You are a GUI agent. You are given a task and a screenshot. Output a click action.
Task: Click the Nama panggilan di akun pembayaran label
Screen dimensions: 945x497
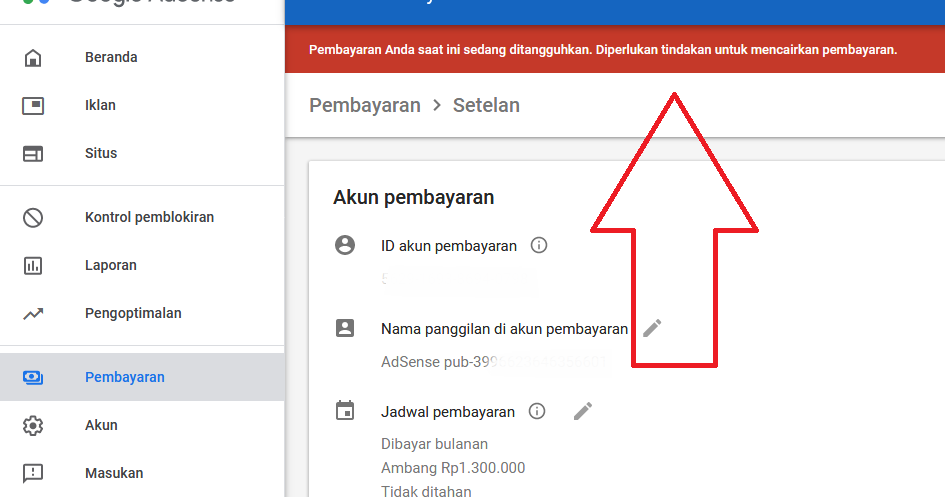(504, 329)
